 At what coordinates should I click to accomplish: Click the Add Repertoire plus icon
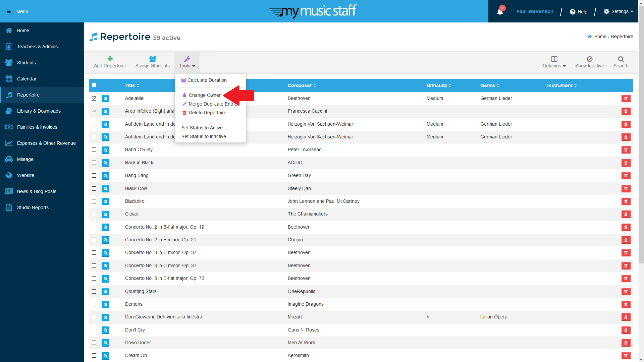click(x=110, y=59)
